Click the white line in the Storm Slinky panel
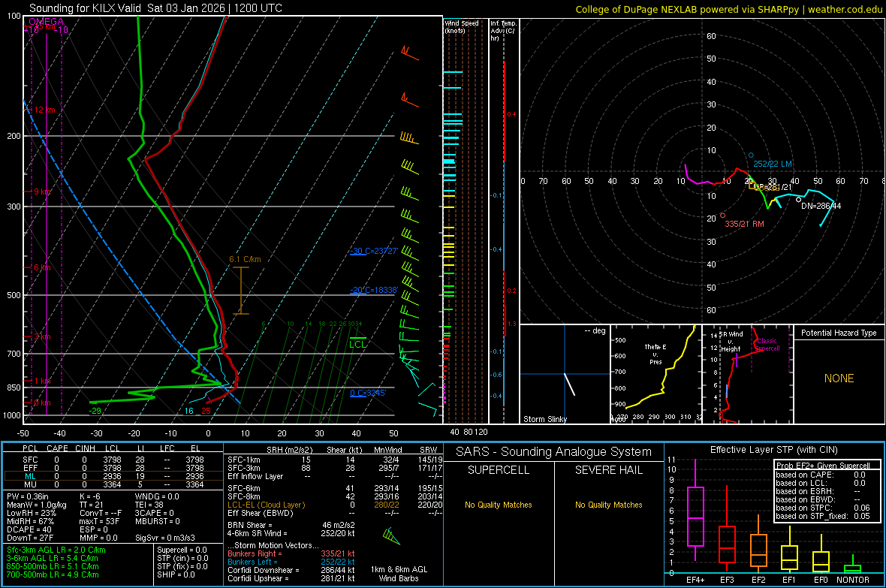 pyautogui.click(x=570, y=384)
